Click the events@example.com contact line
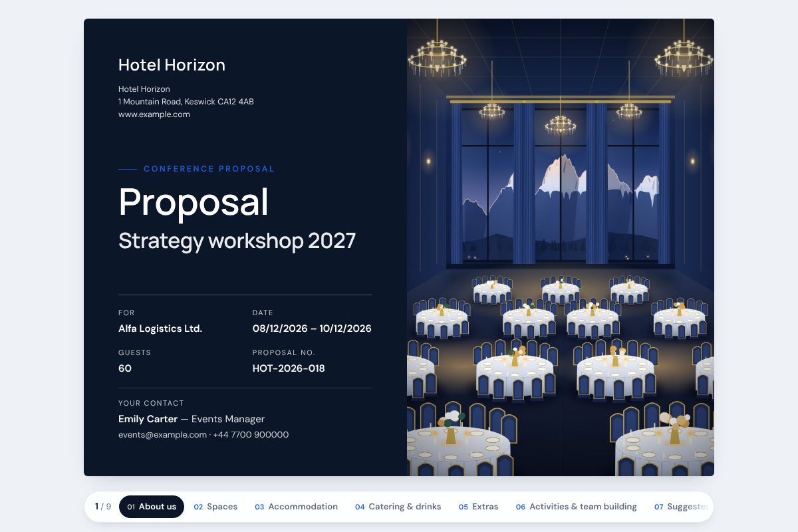This screenshot has height=532, width=798. [203, 435]
